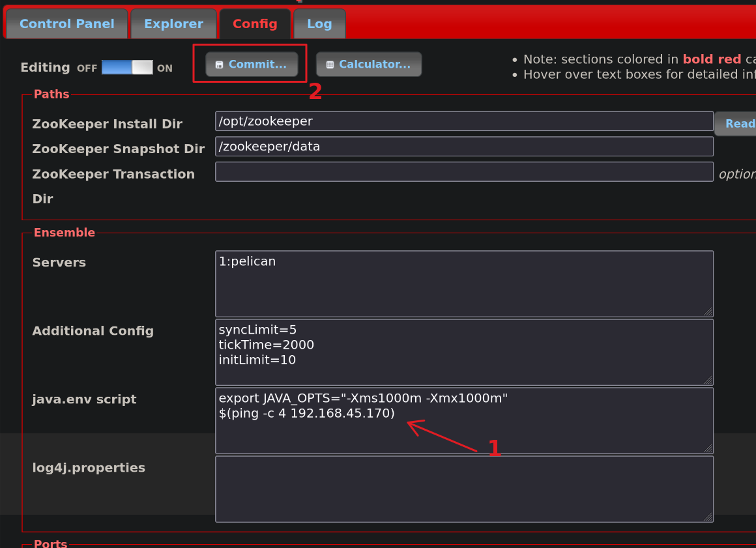Switch to the Control Panel tab
The width and height of the screenshot is (756, 548).
coord(66,24)
